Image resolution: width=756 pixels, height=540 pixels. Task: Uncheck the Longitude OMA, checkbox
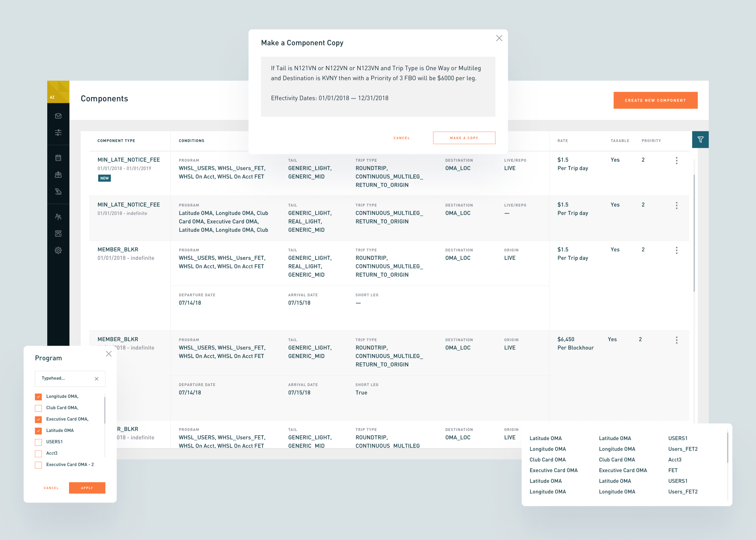(x=38, y=397)
